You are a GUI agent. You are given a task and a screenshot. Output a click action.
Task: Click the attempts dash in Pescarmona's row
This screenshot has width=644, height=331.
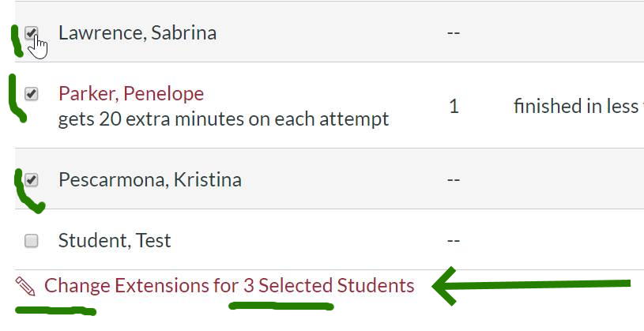(454, 180)
